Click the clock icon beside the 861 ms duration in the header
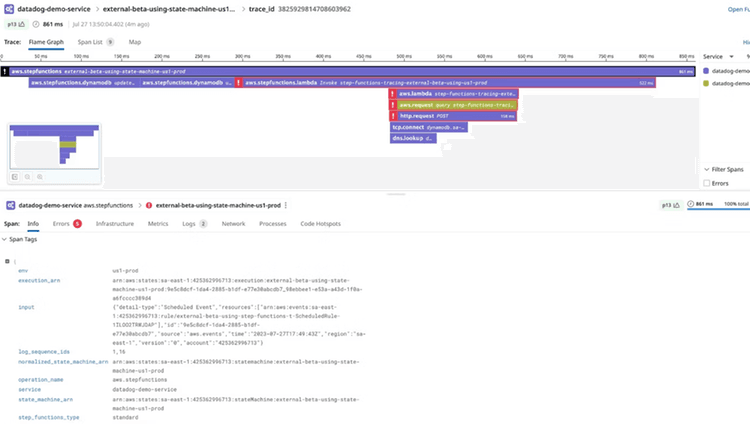750x424 pixels. 36,24
